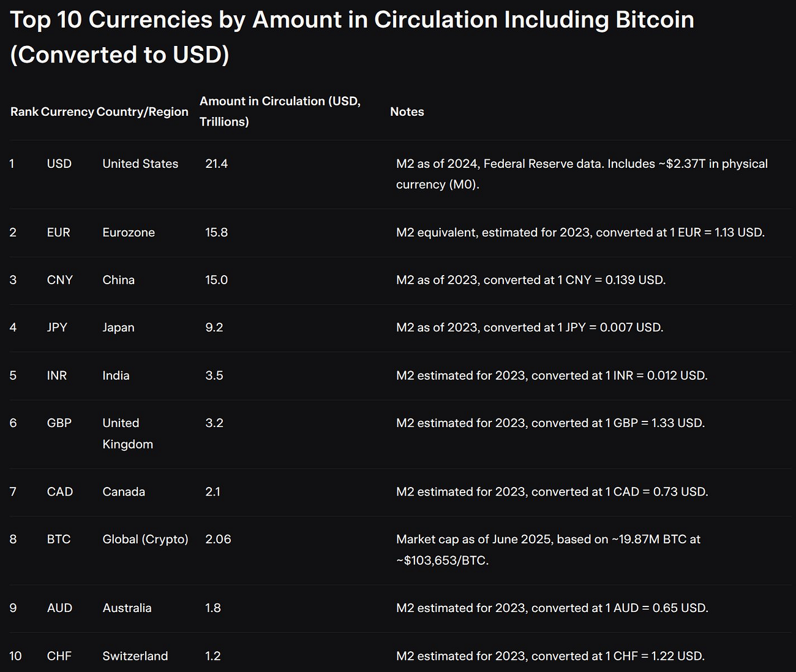The width and height of the screenshot is (796, 672).
Task: Click the AUD conversion rate note
Action: tap(552, 608)
